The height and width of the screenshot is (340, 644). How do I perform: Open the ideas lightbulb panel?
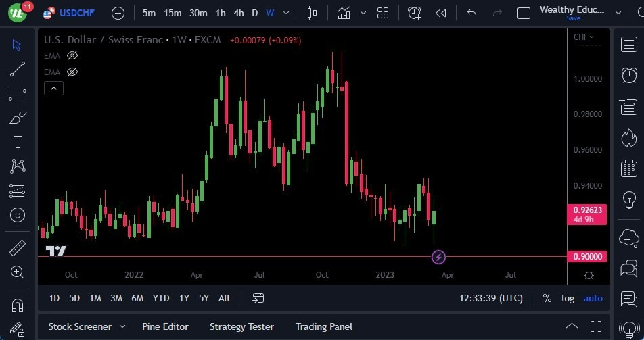tap(629, 200)
